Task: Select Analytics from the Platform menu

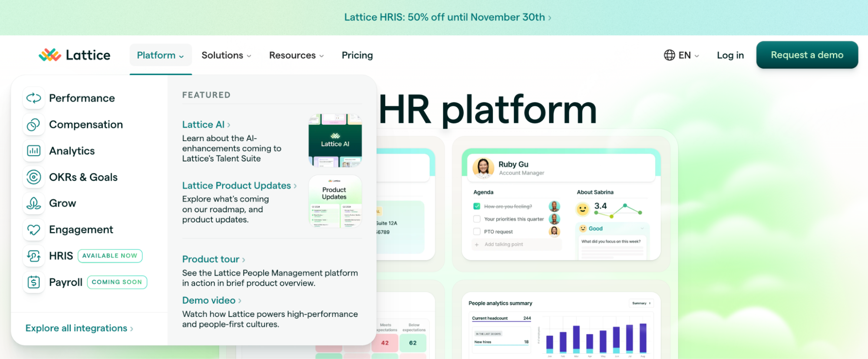Action: coord(72,151)
